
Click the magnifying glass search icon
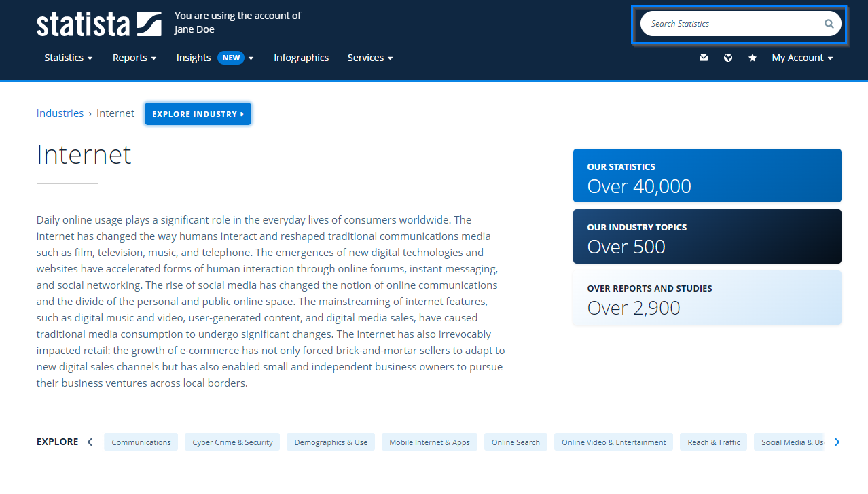click(829, 24)
